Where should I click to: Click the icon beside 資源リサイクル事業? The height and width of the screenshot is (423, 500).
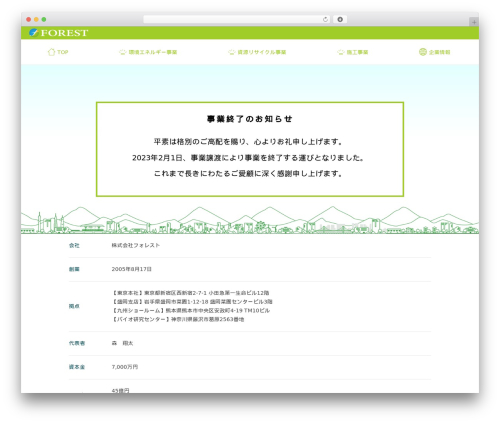click(x=232, y=52)
